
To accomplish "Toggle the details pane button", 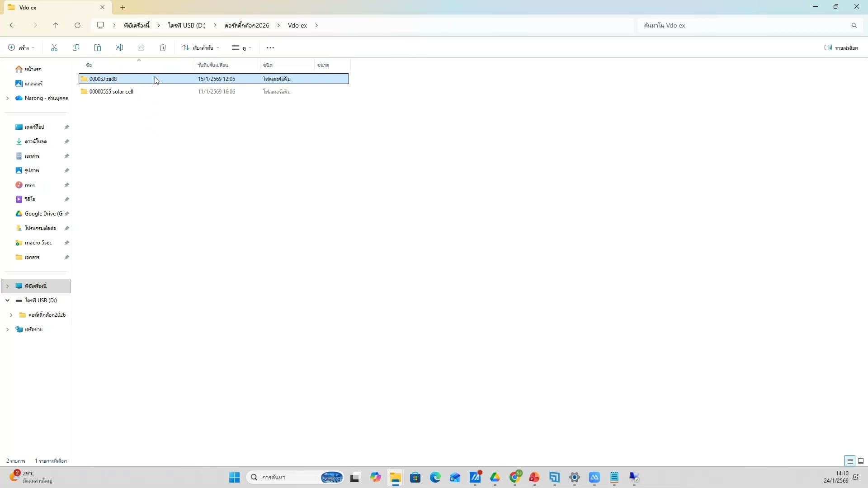I will [x=841, y=48].
